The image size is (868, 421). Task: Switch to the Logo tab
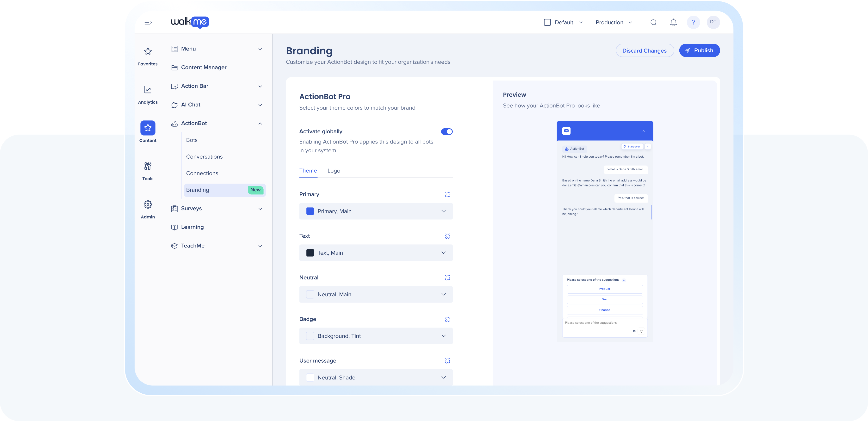334,171
